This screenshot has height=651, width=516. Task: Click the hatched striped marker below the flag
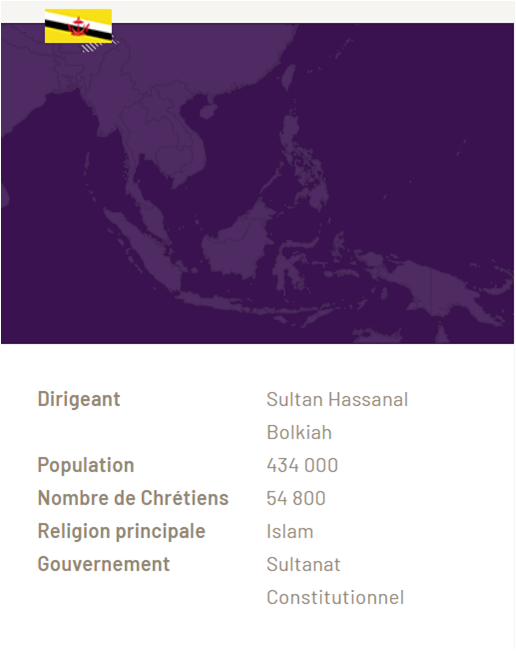coord(100,46)
